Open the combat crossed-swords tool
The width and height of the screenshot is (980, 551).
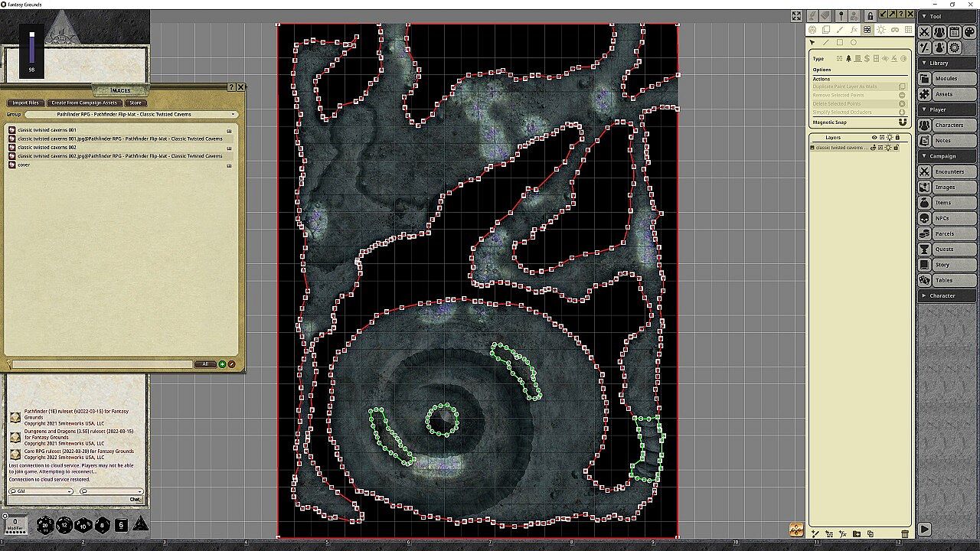(925, 32)
